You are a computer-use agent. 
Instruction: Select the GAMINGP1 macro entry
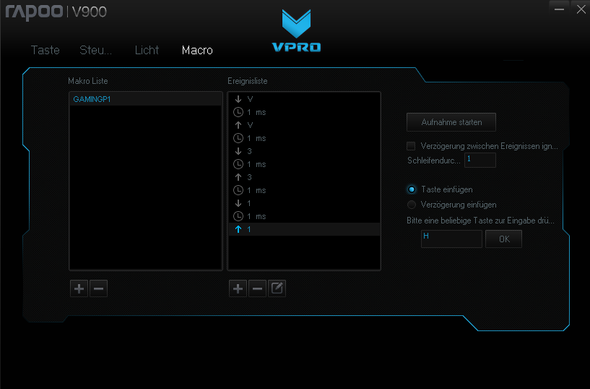(146, 99)
